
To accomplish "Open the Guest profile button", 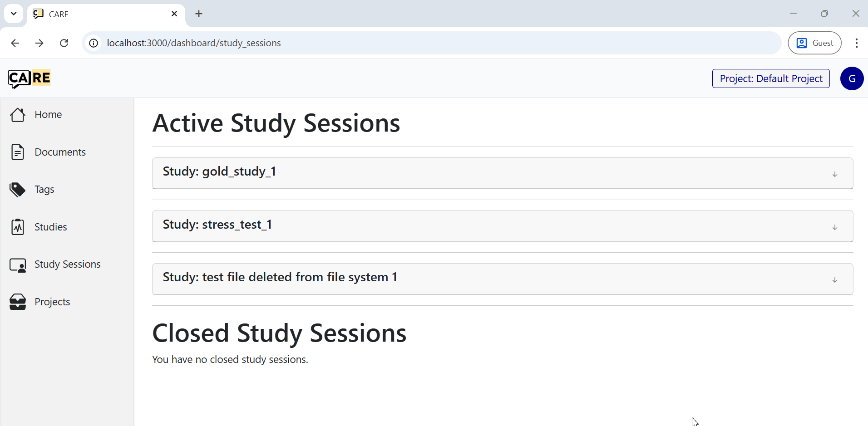I will 814,43.
